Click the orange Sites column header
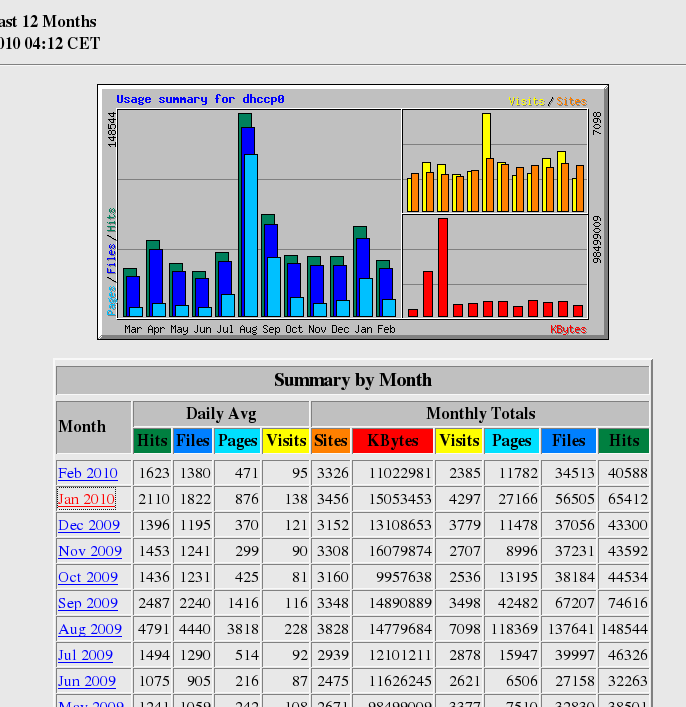This screenshot has width=686, height=707. tap(331, 441)
